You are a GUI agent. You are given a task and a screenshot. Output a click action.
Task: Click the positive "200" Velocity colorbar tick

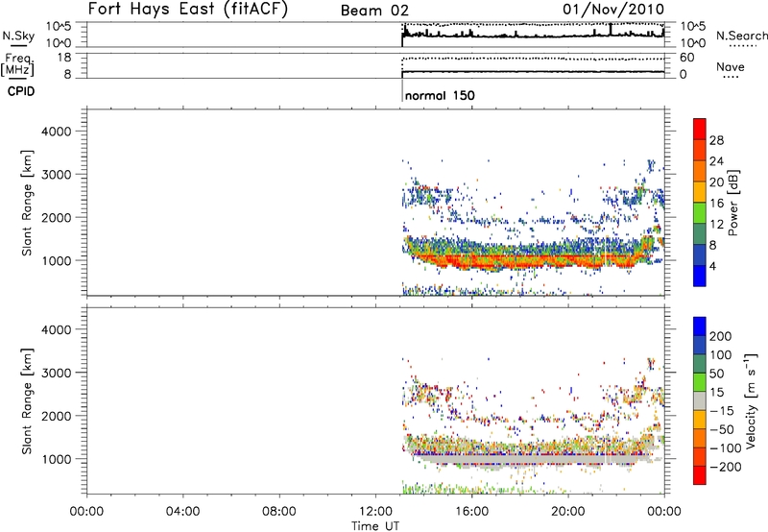point(721,336)
